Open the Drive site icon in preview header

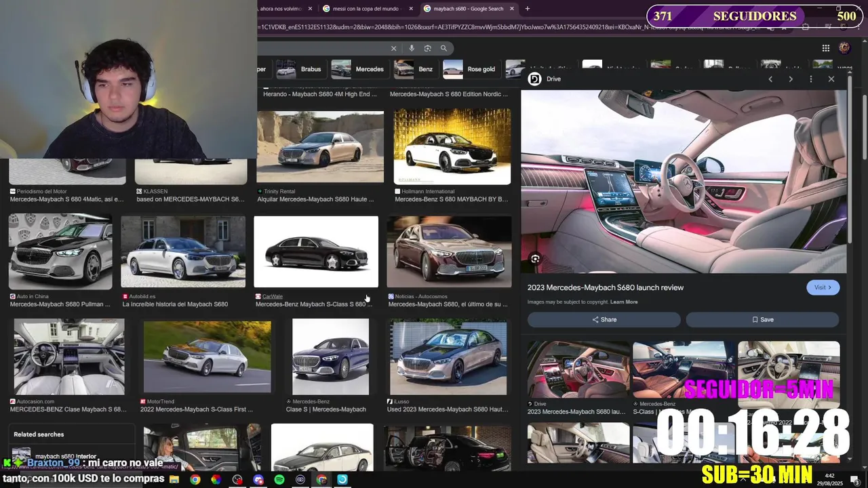[534, 79]
